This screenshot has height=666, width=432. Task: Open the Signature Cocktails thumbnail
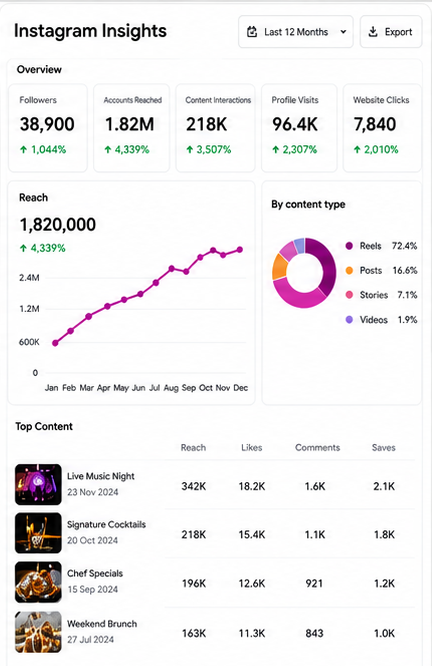click(x=38, y=533)
